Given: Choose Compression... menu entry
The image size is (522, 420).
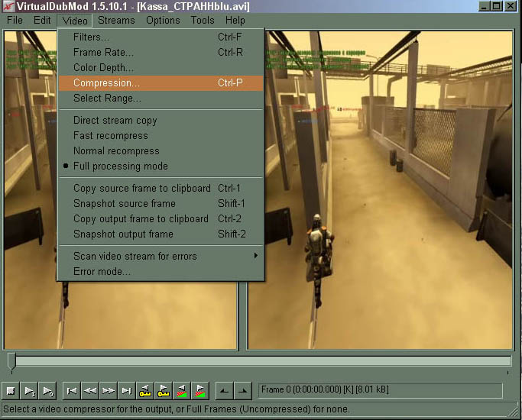Looking at the screenshot, I should 161,82.
